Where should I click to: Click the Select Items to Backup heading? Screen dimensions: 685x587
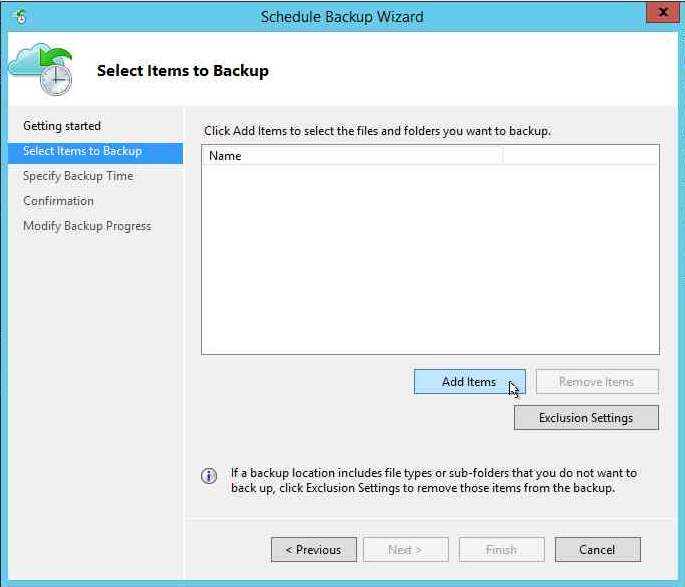(183, 71)
